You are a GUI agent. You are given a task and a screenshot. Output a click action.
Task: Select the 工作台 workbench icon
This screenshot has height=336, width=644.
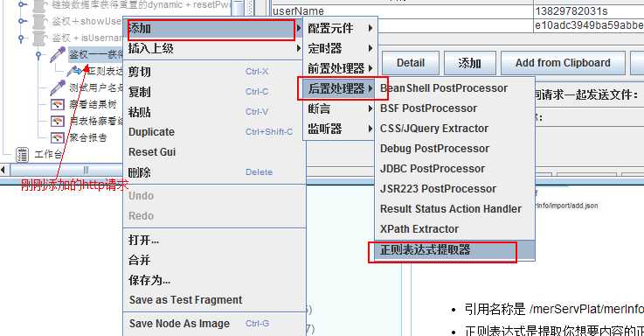(x=22, y=155)
